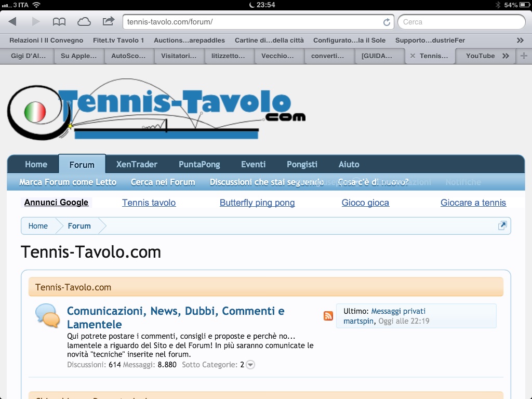Open Cosa c'è di nuovo?

373,182
